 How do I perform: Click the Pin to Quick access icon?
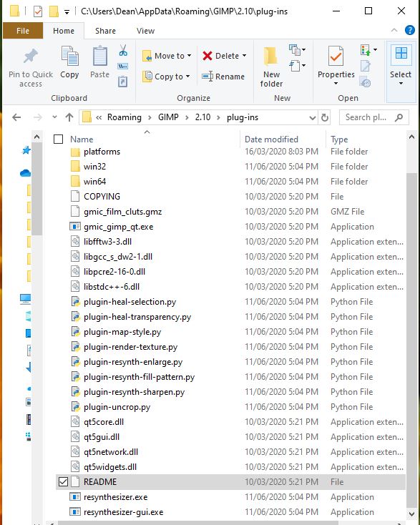click(31, 57)
